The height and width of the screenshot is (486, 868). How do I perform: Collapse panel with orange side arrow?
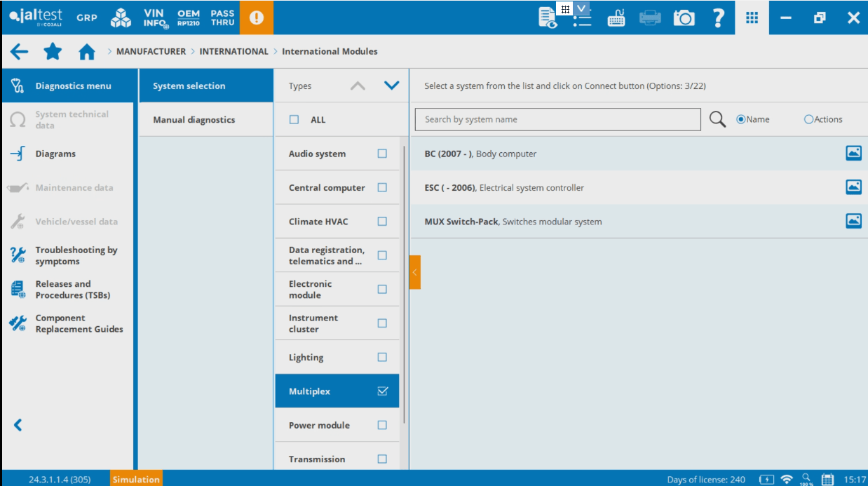tap(414, 272)
